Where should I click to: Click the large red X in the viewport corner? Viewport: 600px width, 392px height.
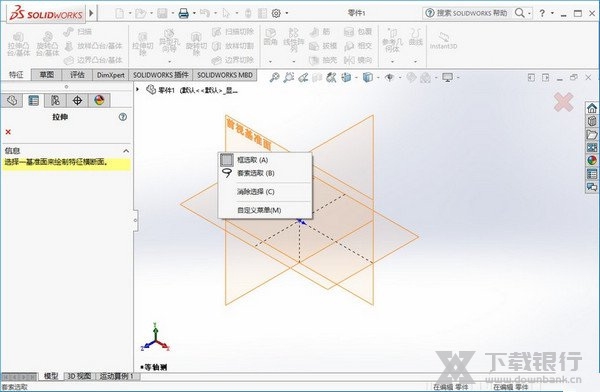tap(564, 102)
